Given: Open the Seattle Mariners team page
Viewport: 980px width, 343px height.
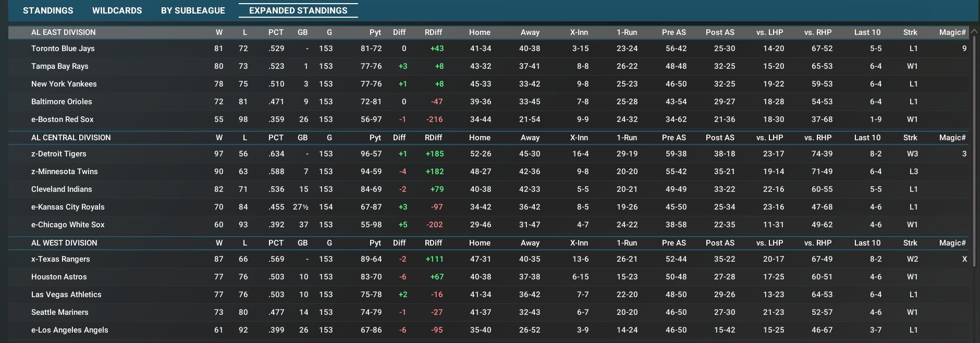Looking at the screenshot, I should (x=60, y=312).
